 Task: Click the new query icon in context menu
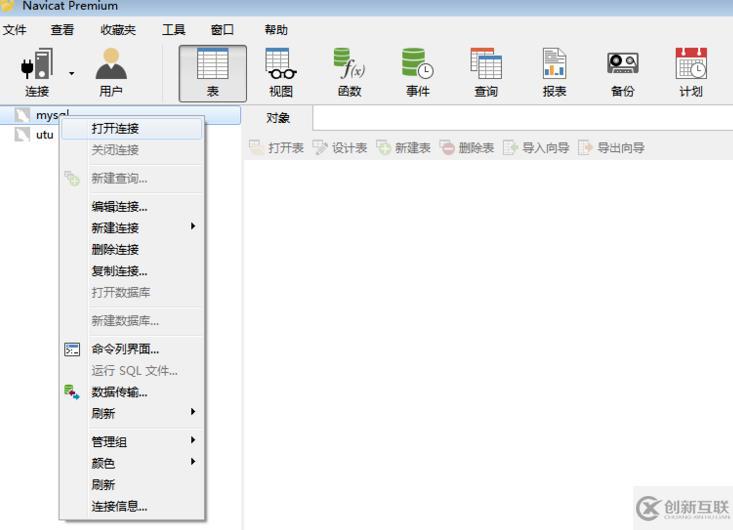point(72,179)
